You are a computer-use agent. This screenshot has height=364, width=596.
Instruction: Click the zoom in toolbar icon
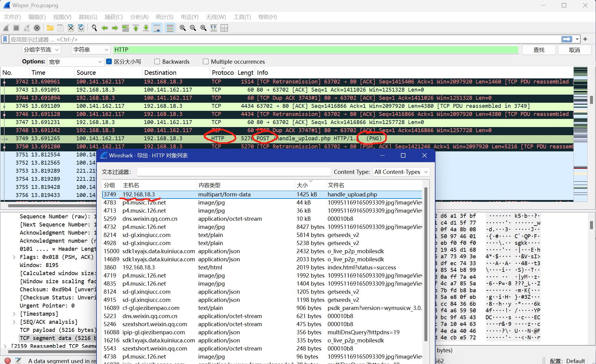(x=182, y=28)
